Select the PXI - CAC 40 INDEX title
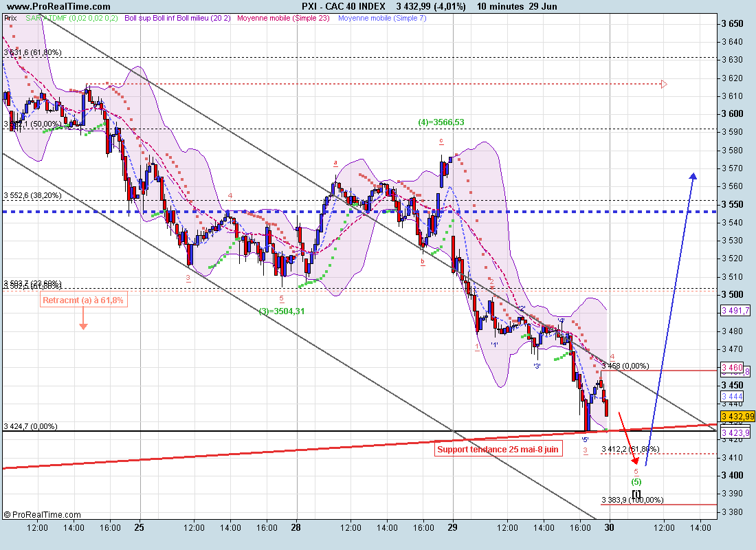756x550 pixels. pos(343,6)
